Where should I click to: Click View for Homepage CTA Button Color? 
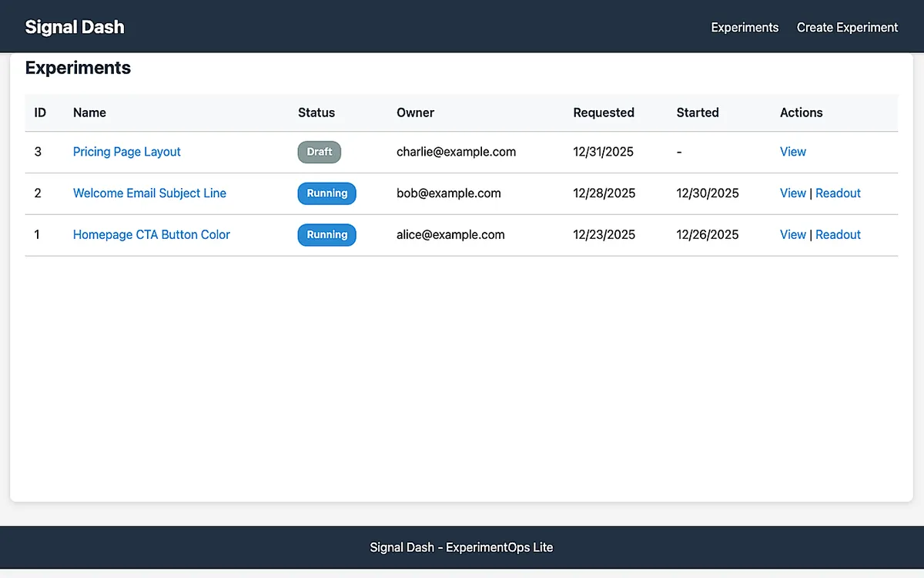tap(793, 235)
